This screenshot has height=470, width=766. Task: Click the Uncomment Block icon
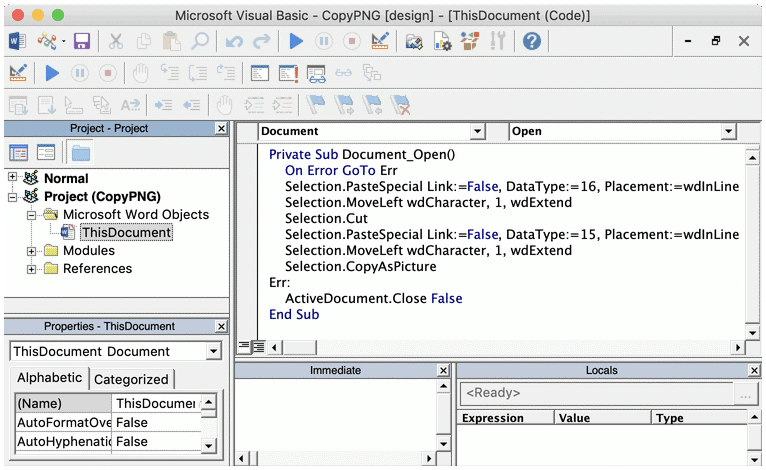coord(282,105)
